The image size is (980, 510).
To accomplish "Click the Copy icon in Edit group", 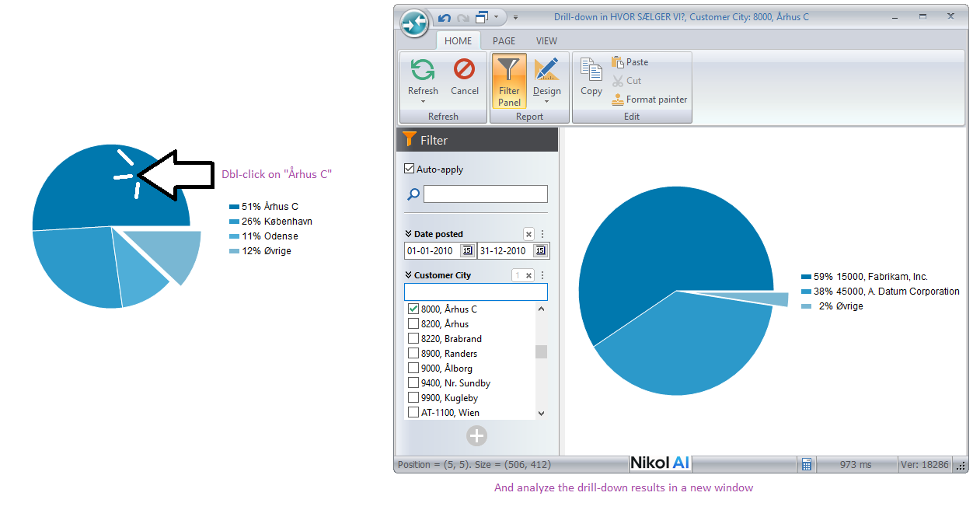I will tap(591, 69).
